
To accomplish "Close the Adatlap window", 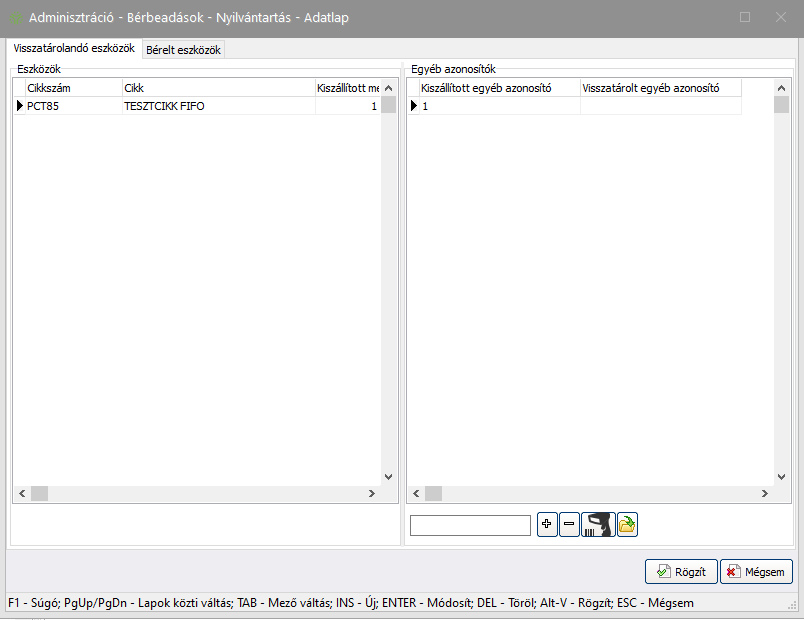I will click(x=780, y=18).
